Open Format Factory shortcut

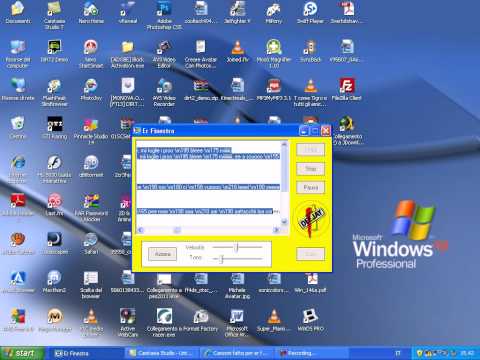click(x=201, y=319)
